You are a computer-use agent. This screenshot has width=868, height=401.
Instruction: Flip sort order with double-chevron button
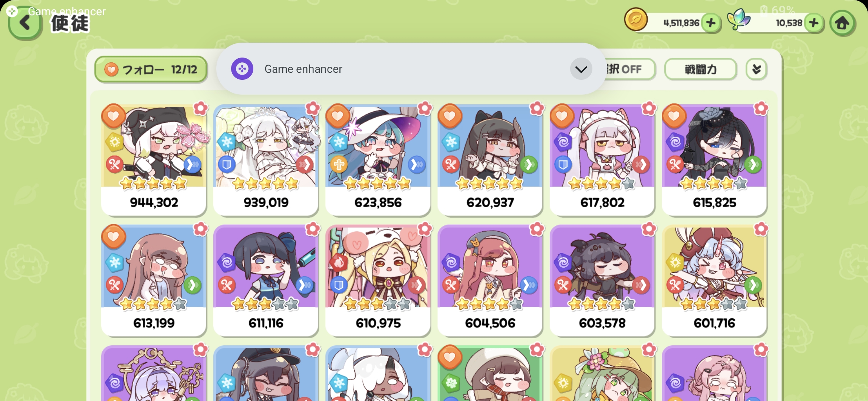[x=756, y=69]
